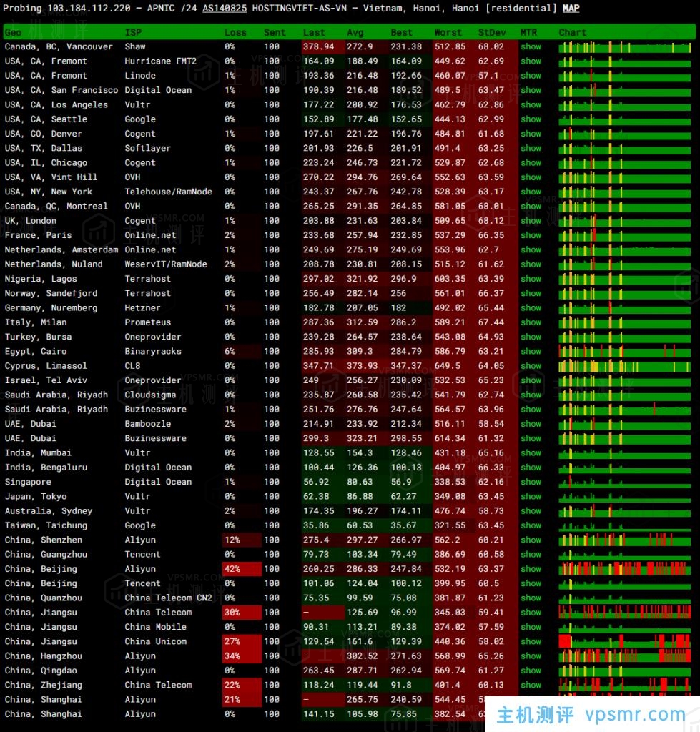Show MTR for Japan, Tokyo Vultr
This screenshot has width=700, height=732.
click(531, 496)
